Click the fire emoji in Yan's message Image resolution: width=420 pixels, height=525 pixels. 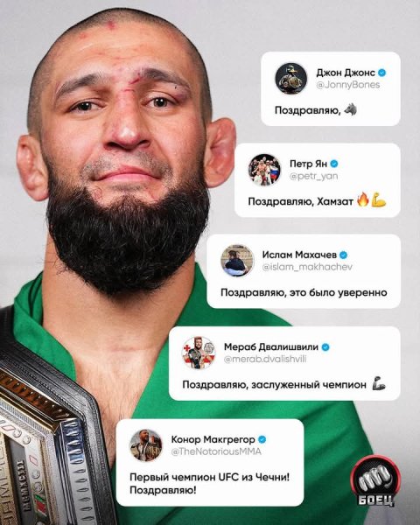coord(363,201)
